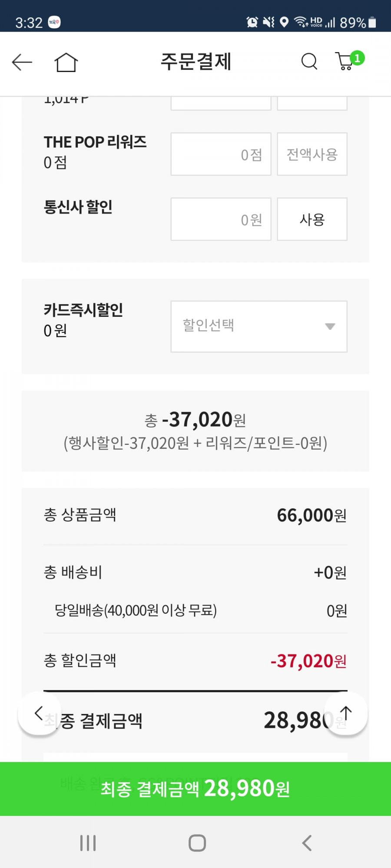
Task: Tap the floating left chevron button
Action: 39,713
